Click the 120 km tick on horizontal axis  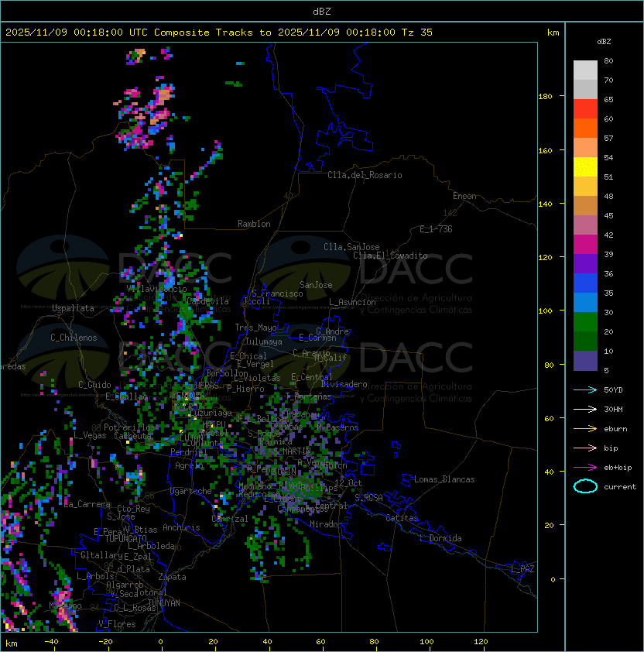[x=481, y=642]
